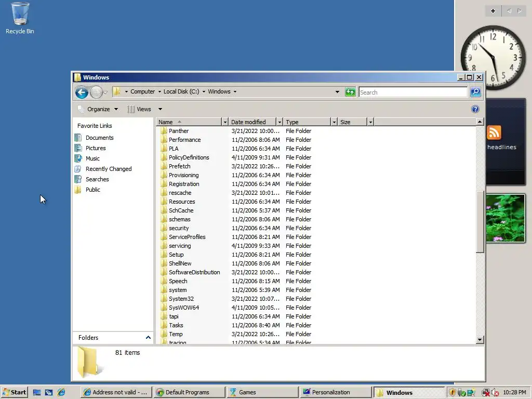This screenshot has width=532, height=399.
Task: Click the Pictures favorite link icon
Action: (x=78, y=148)
